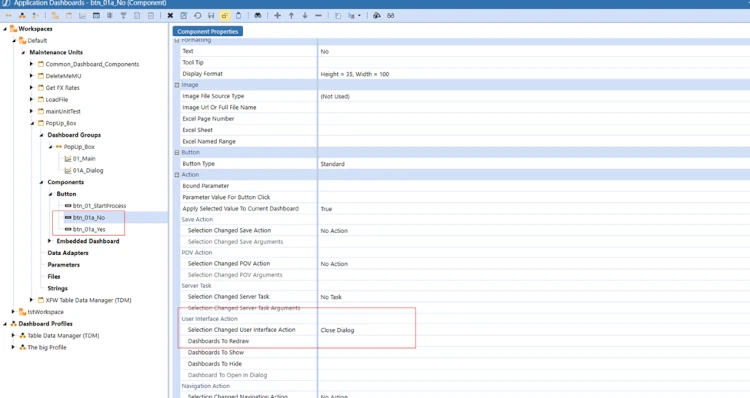This screenshot has height=398, width=750.
Task: Select Files in the tree
Action: pos(54,276)
